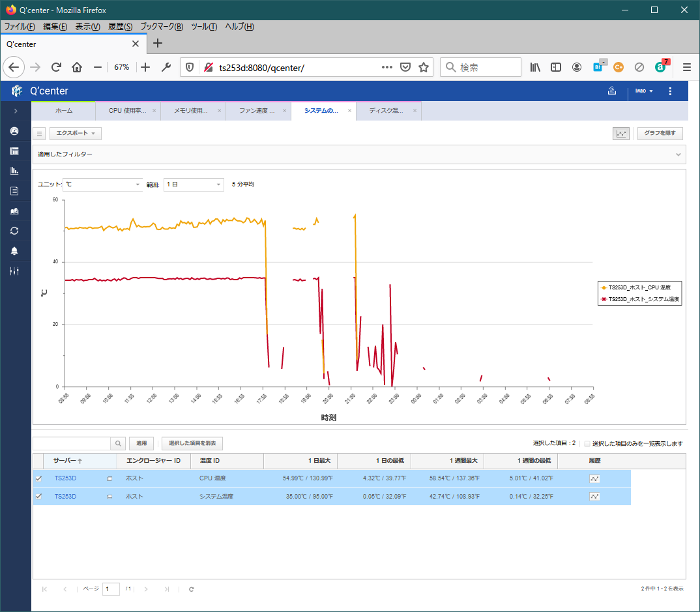Open the reports document icon in the sidebar

[14, 191]
